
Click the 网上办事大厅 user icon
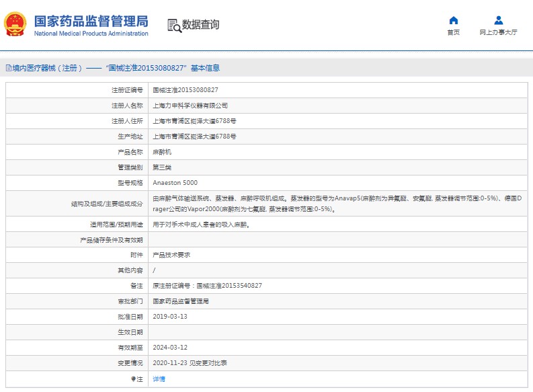pos(498,20)
